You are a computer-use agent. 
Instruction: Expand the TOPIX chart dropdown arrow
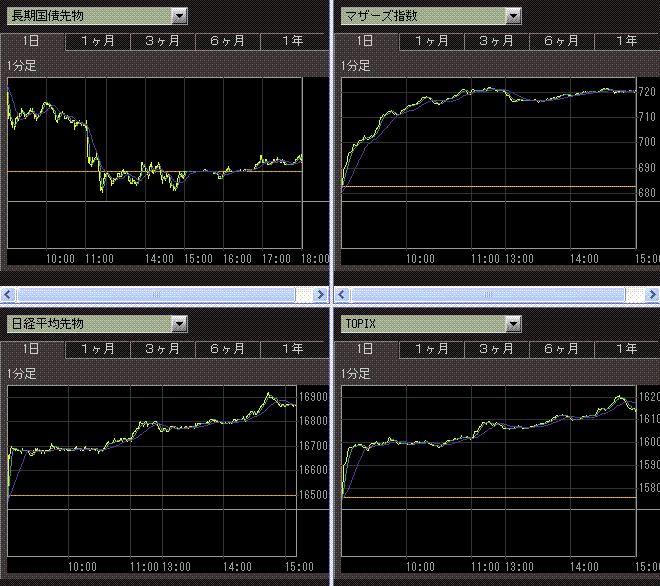[x=512, y=324]
